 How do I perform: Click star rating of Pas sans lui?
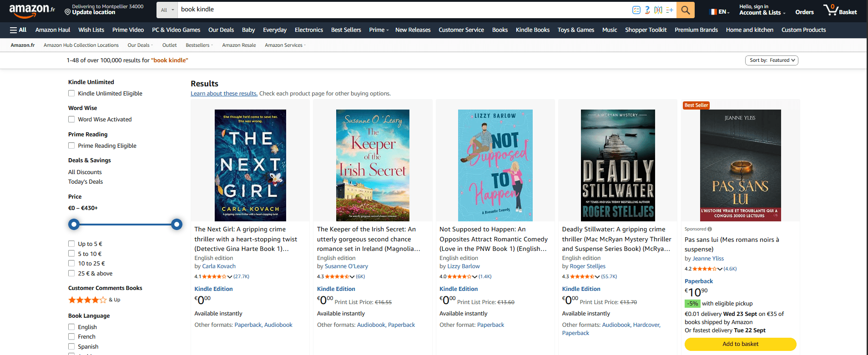[x=705, y=269]
